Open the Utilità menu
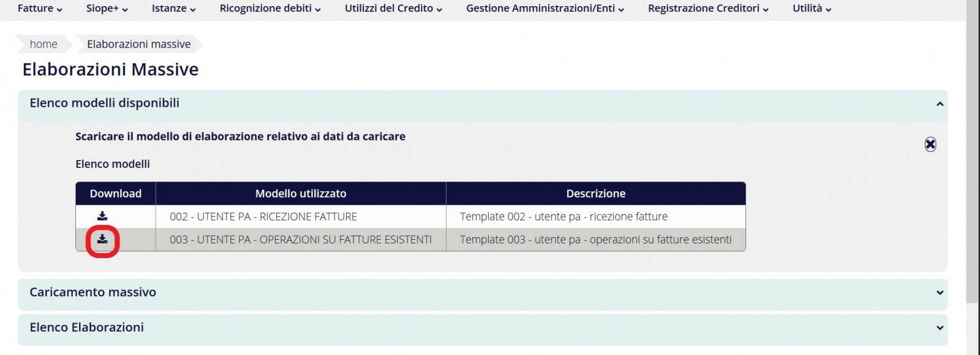Screen dimensions: 980x355 tap(812, 9)
